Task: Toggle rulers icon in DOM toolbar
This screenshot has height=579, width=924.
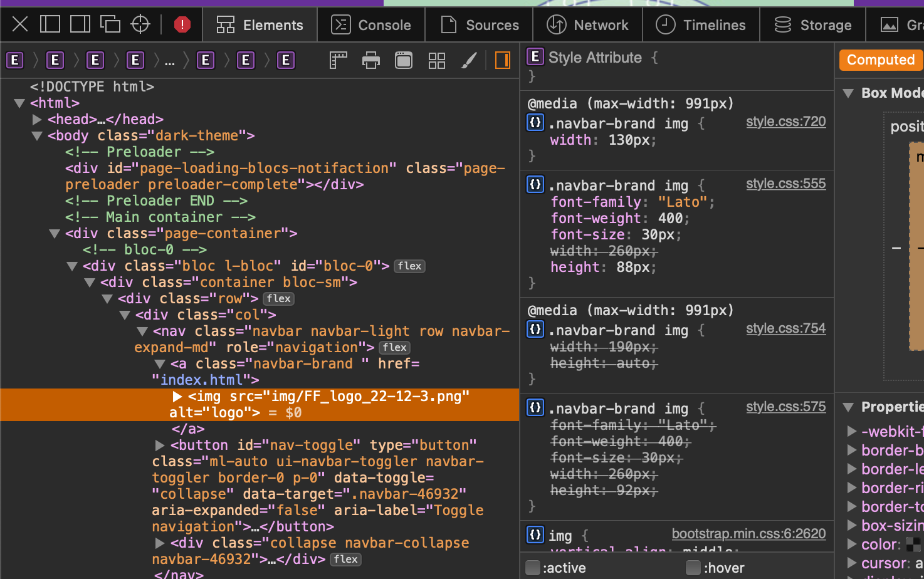Action: tap(339, 60)
